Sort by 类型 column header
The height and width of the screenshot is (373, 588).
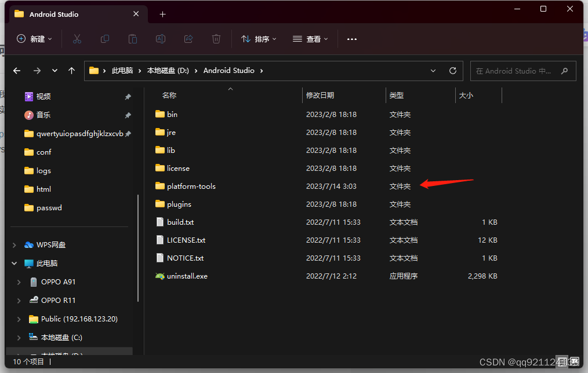click(397, 96)
